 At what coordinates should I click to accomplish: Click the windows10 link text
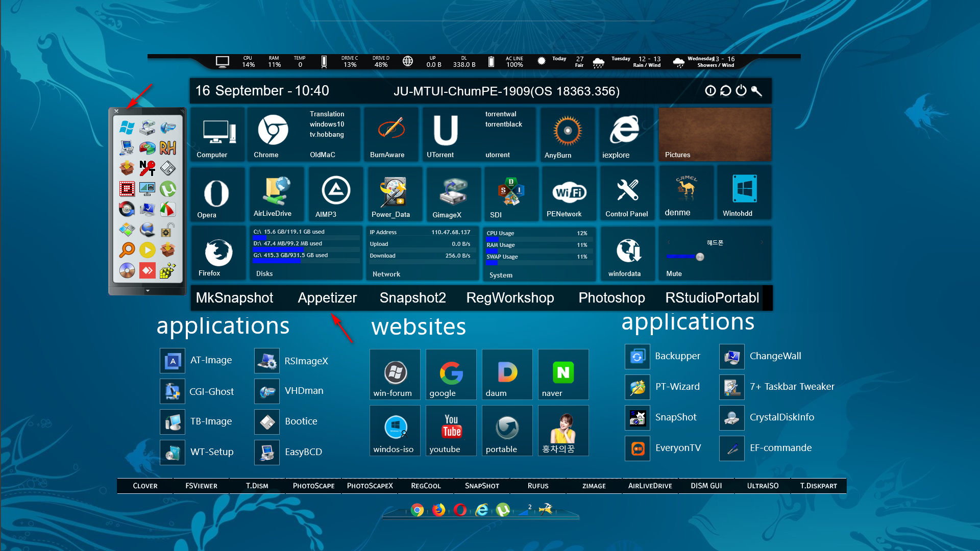point(327,124)
